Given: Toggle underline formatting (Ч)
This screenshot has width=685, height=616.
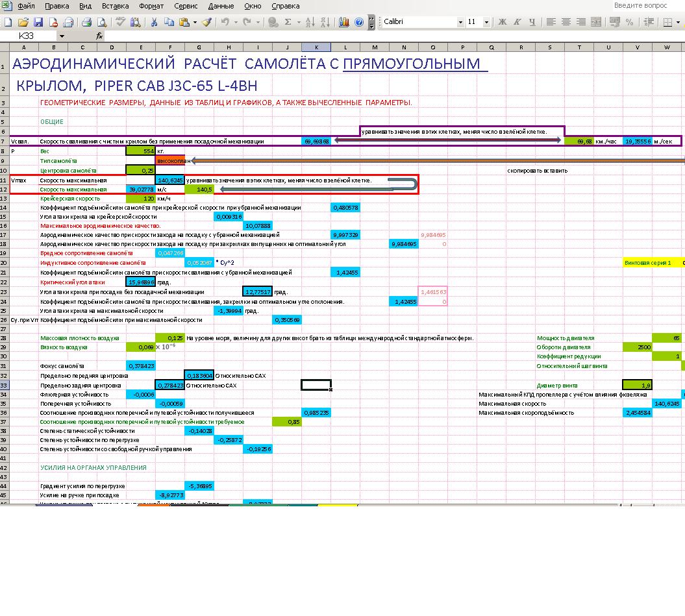Looking at the screenshot, I should click(x=532, y=22).
